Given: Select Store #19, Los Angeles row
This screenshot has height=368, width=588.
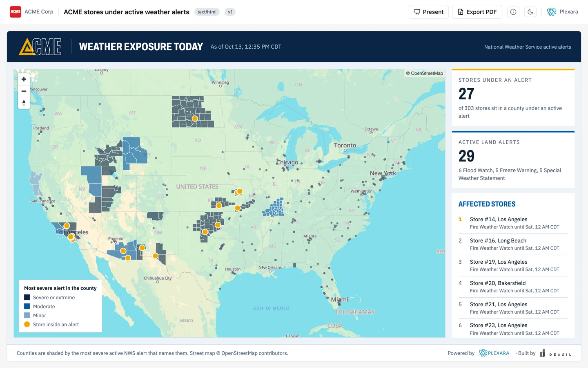Looking at the screenshot, I should [x=513, y=265].
